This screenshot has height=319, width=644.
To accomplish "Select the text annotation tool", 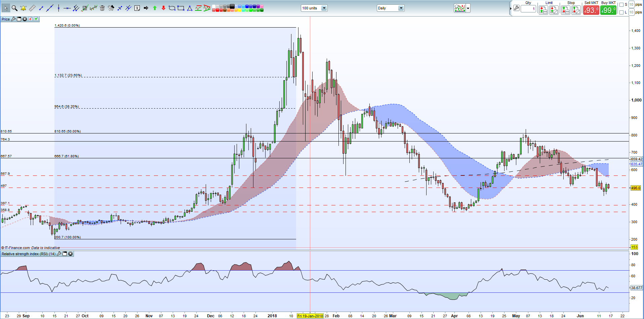I will click(137, 8).
